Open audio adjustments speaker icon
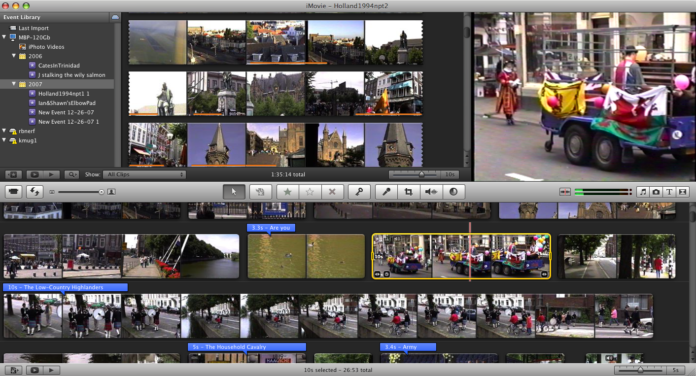The width and height of the screenshot is (696, 376). [431, 192]
